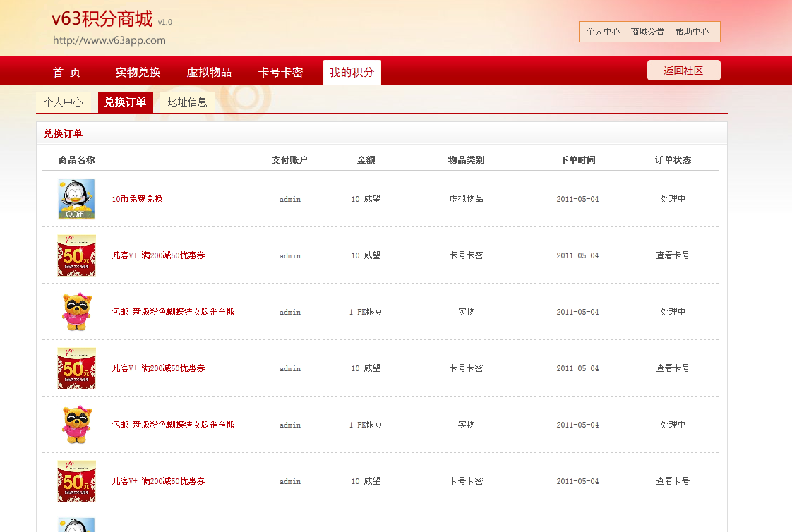This screenshot has width=792, height=532.
Task: Click the 物品类别 column header
Action: 466,160
